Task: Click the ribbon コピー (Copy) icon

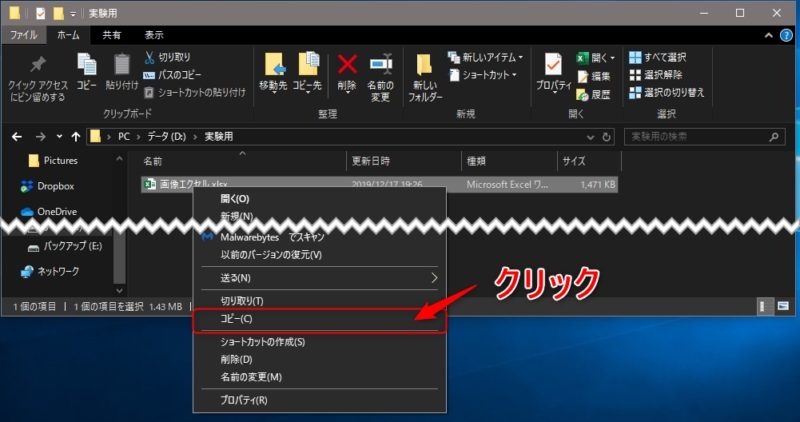Action: click(x=87, y=65)
